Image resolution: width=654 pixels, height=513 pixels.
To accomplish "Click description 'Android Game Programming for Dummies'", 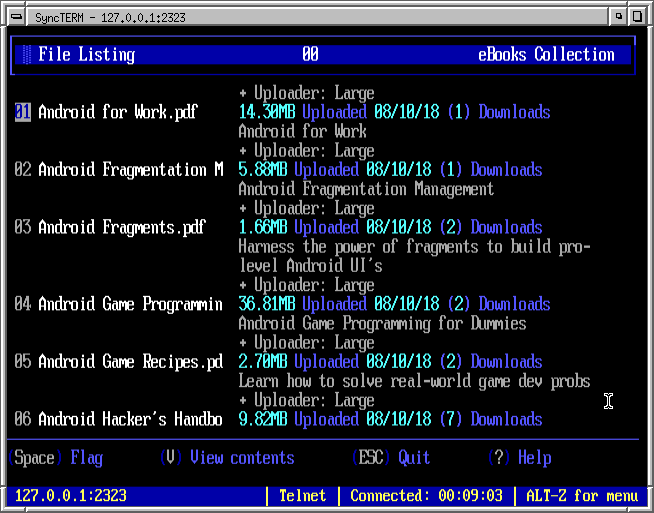I will pos(382,323).
